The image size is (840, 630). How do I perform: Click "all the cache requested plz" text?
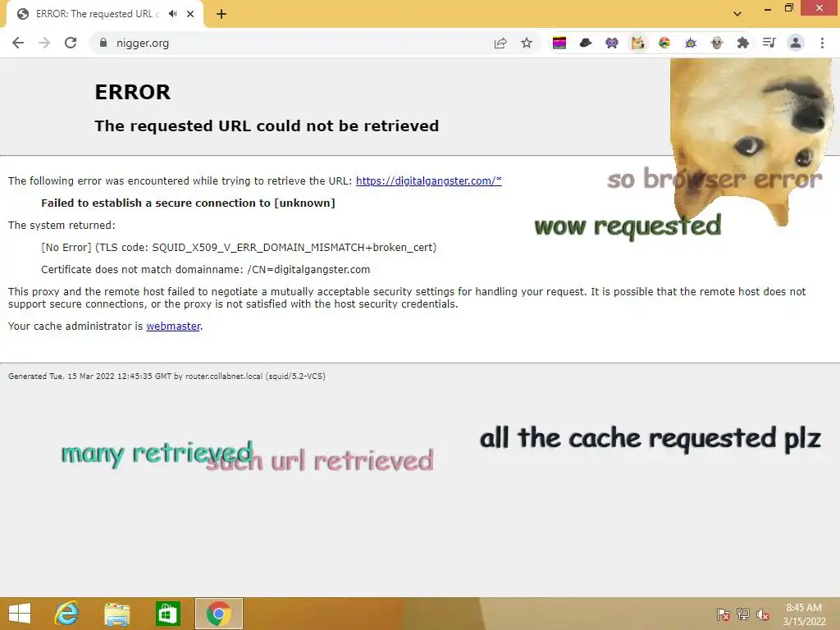pos(651,439)
